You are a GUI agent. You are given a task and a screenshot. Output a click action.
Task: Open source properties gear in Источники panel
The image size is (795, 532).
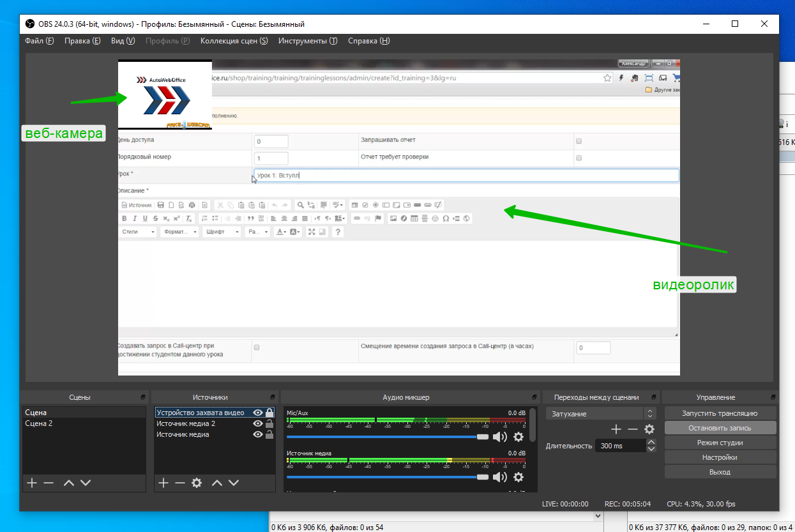coord(197,483)
